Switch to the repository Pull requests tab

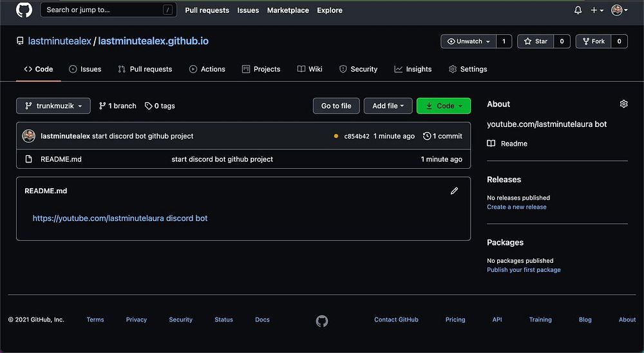(x=145, y=69)
